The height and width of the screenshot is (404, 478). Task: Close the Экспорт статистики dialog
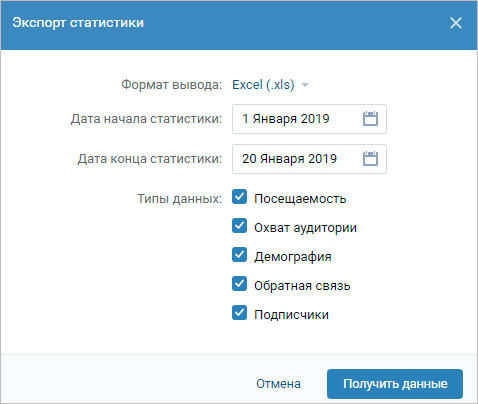pyautogui.click(x=456, y=23)
